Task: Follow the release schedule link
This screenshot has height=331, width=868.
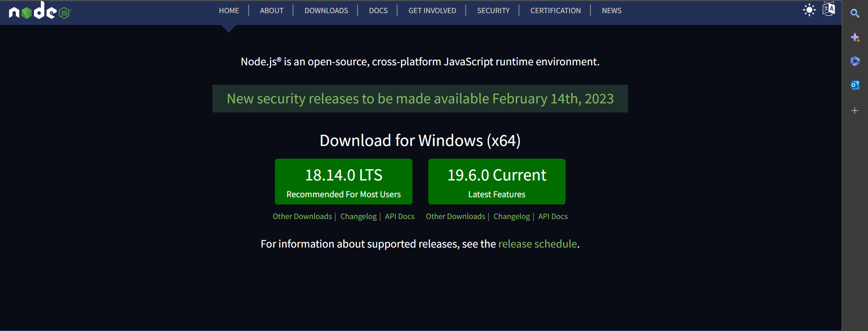Action: click(x=537, y=244)
